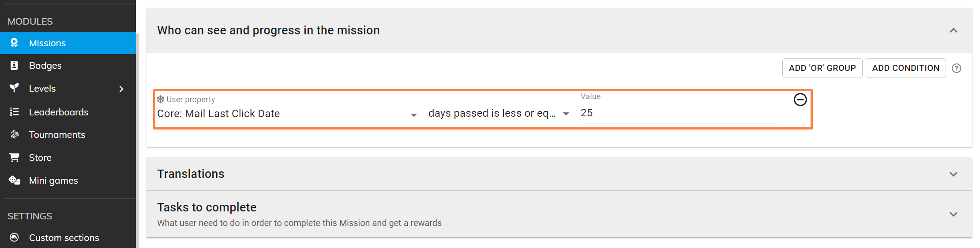Click the Value input field
This screenshot has height=248, width=980.
[680, 113]
